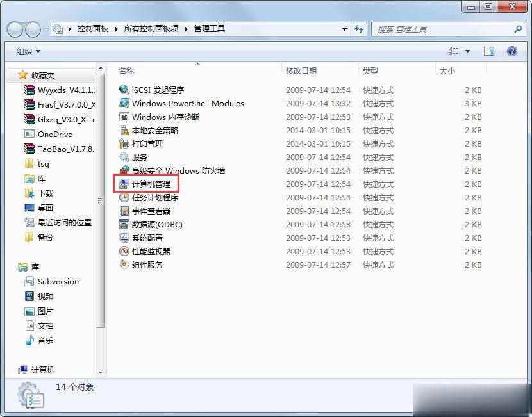The image size is (532, 417).
Task: Select the 打印管理 printer icon
Action: [124, 143]
